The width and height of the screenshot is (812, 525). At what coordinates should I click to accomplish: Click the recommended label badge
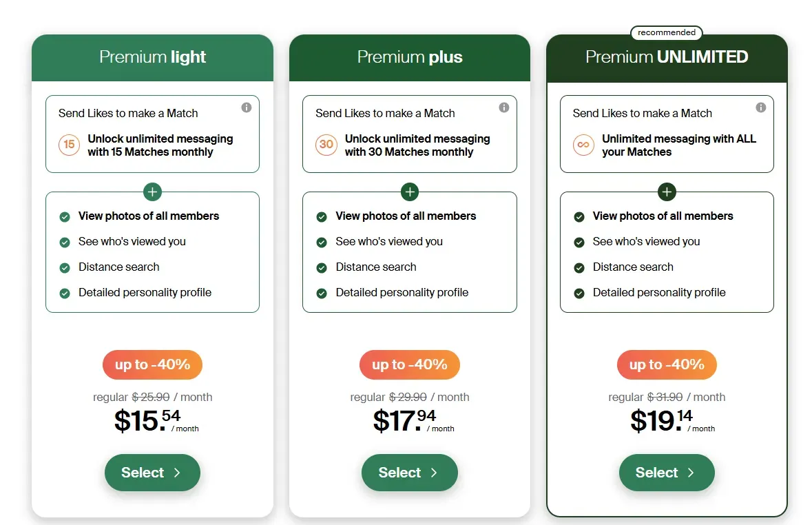click(666, 32)
